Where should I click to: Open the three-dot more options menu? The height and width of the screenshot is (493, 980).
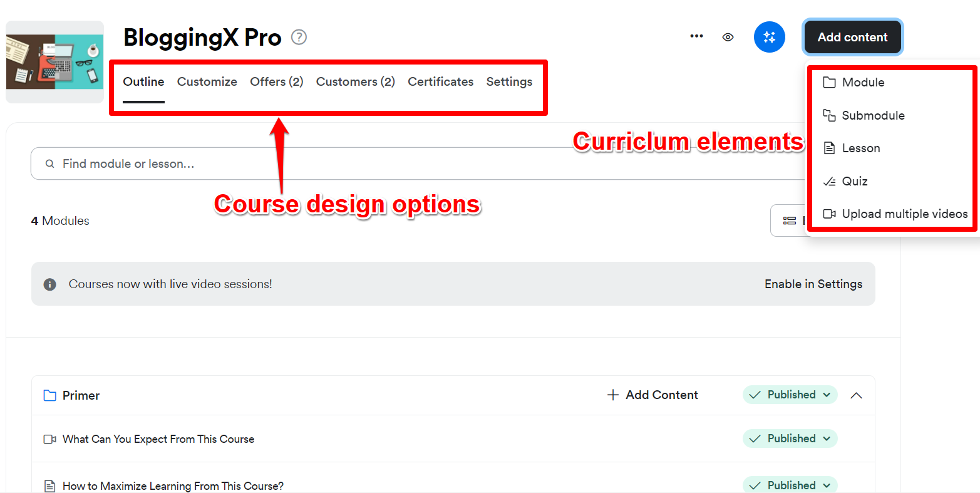click(x=696, y=36)
